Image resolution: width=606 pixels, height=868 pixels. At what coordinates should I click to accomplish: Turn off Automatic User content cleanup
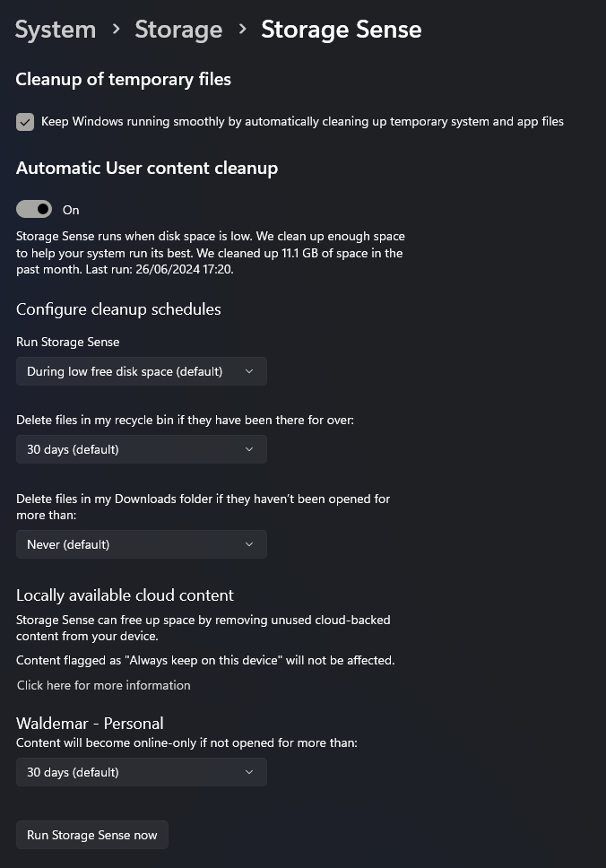pyautogui.click(x=33, y=208)
